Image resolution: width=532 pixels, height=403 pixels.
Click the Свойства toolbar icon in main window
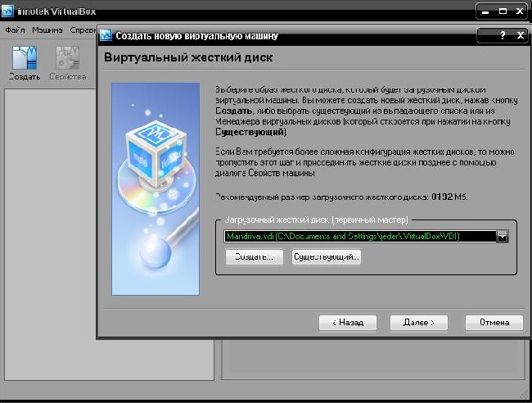(67, 63)
